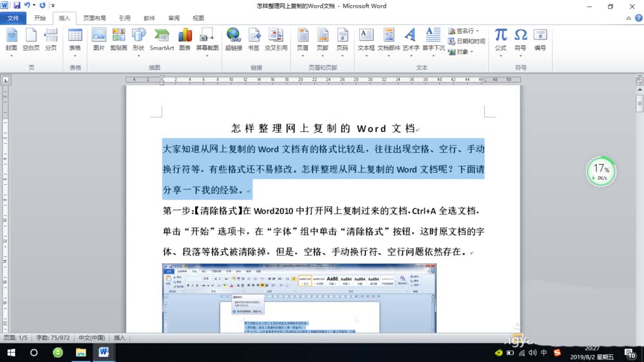Open the green browser icon on taskbar
This screenshot has width=644, height=362.
pyautogui.click(x=58, y=352)
